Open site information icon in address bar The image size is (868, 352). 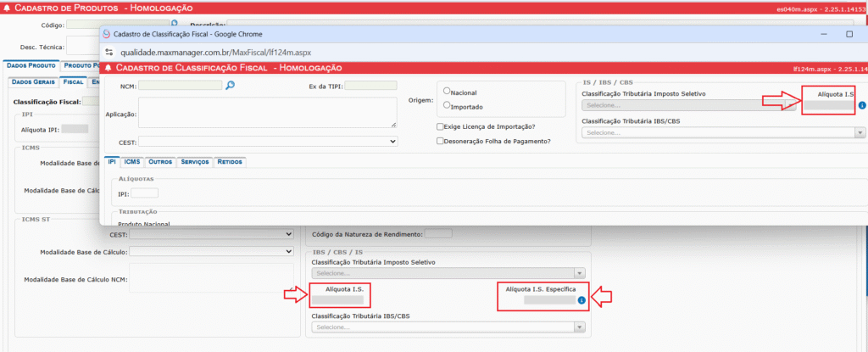pyautogui.click(x=108, y=53)
